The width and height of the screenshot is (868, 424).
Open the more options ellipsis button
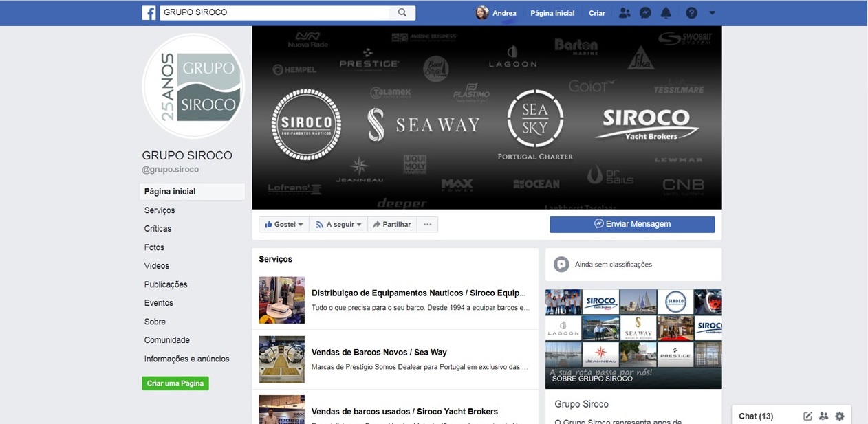(x=427, y=225)
